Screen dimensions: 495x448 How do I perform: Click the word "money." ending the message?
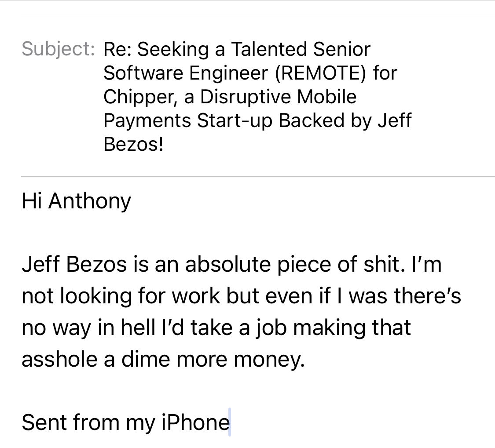[x=268, y=360]
